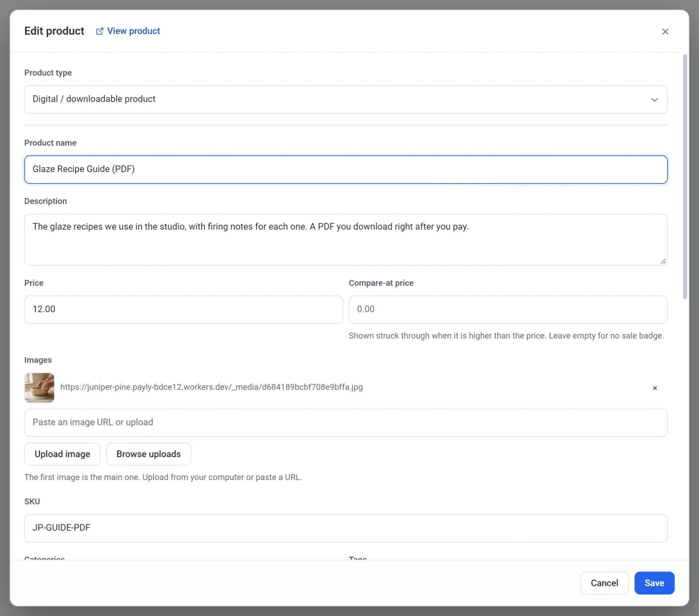This screenshot has height=616, width=699.
Task: Click the Compare-at price label
Action: pos(381,283)
